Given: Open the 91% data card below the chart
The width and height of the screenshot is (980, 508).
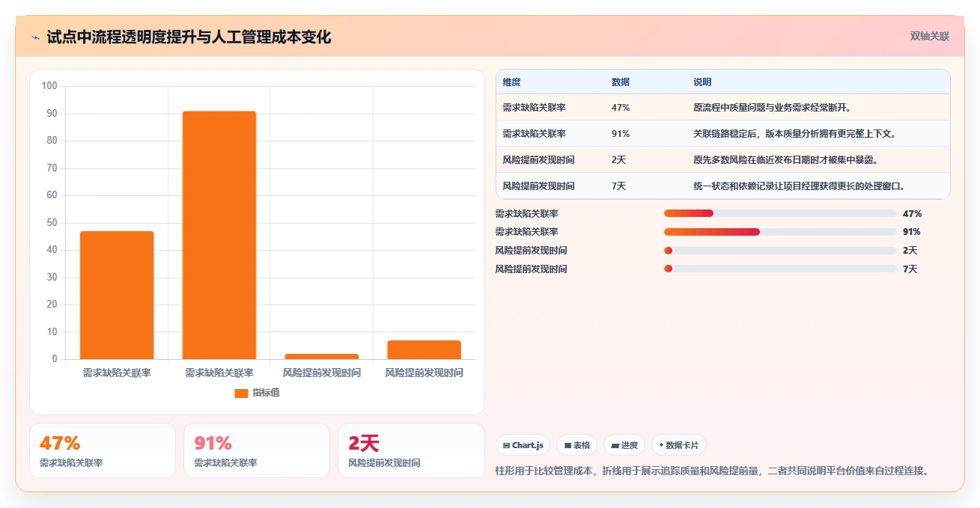Looking at the screenshot, I should click(x=257, y=450).
